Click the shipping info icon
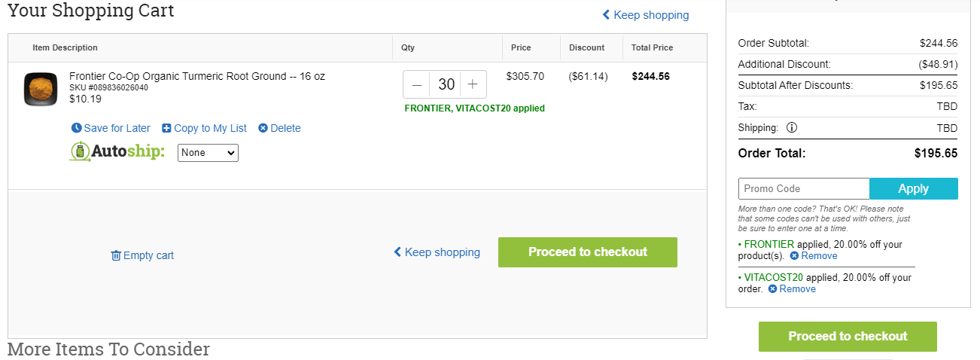The height and width of the screenshot is (360, 980). 792,128
